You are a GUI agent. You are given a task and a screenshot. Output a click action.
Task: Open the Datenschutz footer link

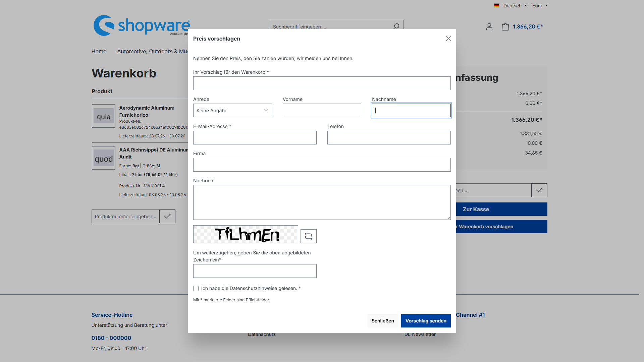262,334
